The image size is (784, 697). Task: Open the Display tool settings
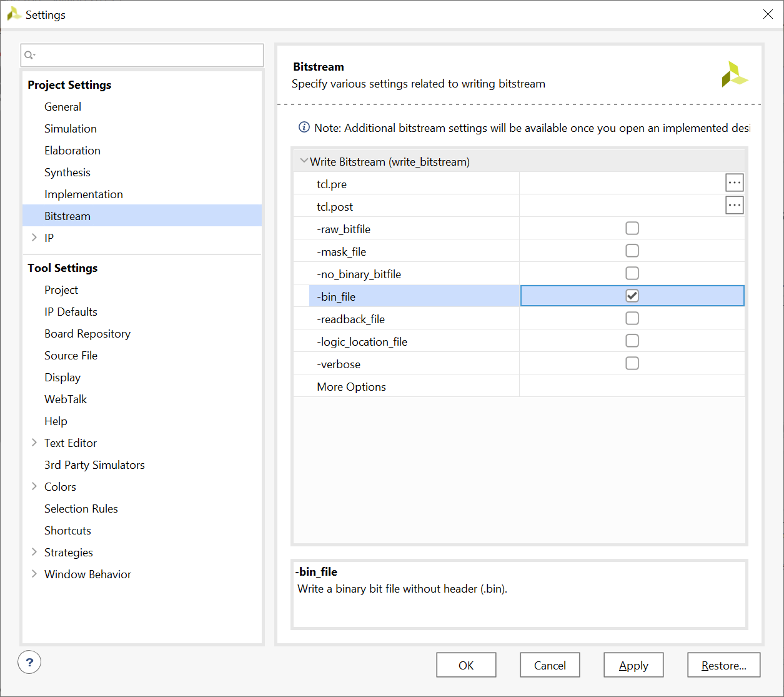click(x=62, y=378)
